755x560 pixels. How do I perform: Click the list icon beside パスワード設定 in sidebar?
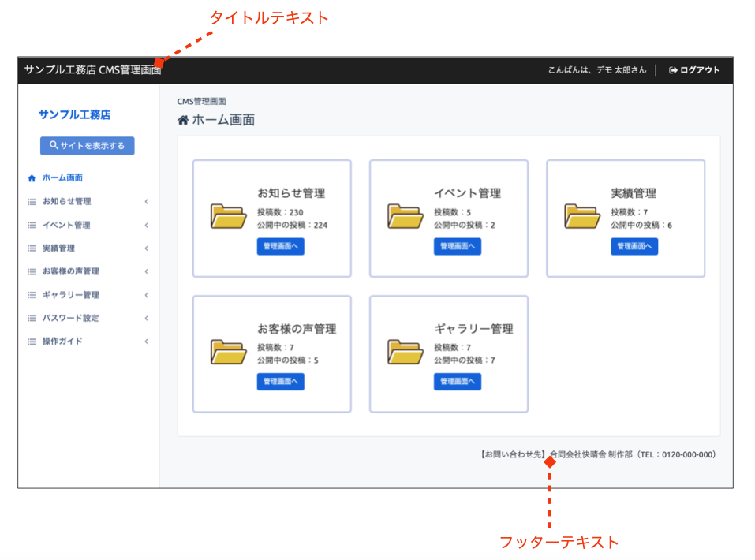pyautogui.click(x=32, y=319)
